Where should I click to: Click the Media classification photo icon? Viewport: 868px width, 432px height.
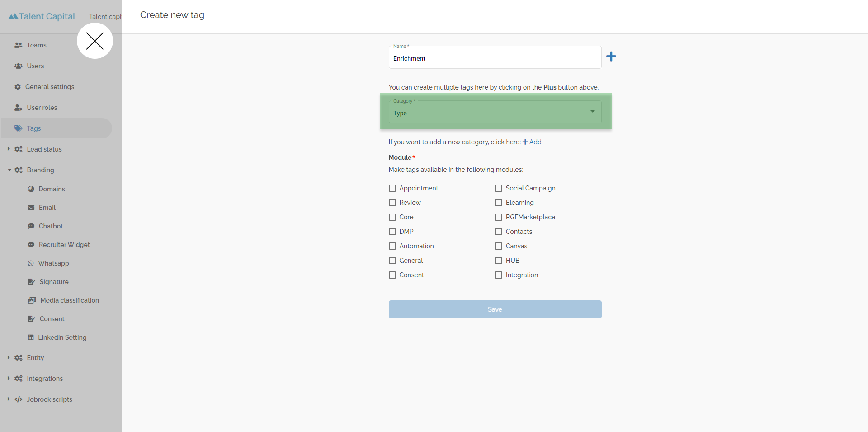point(32,300)
